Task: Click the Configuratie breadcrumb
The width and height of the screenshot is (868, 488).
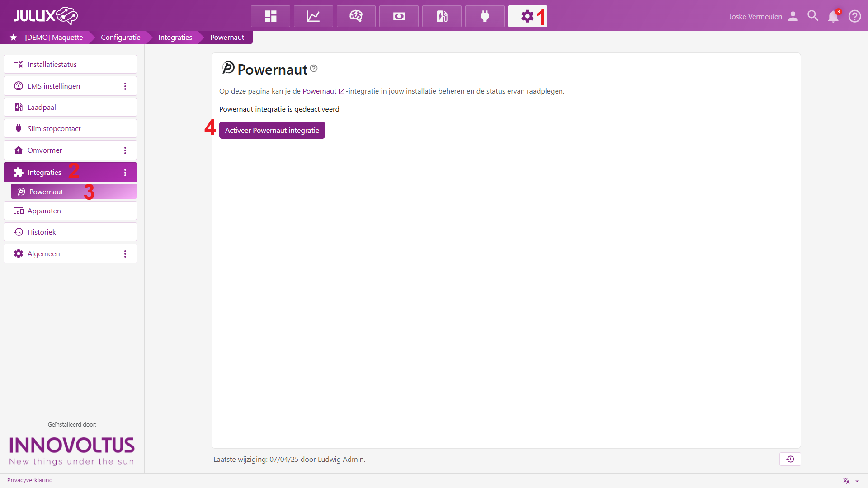Action: (120, 38)
